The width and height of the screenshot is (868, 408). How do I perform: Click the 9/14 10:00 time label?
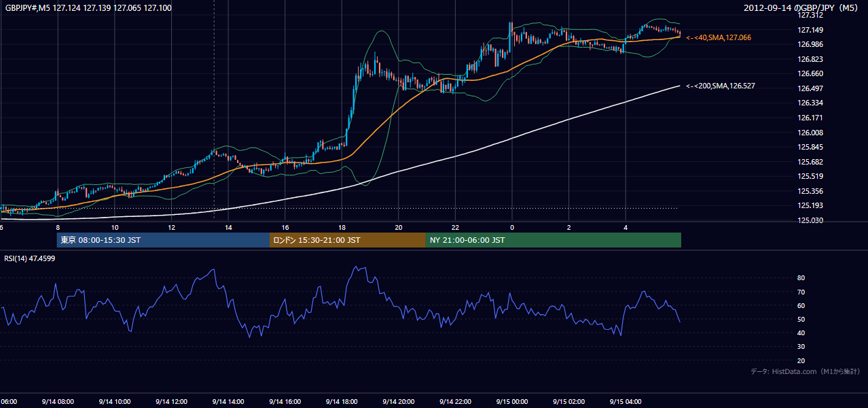click(x=115, y=402)
